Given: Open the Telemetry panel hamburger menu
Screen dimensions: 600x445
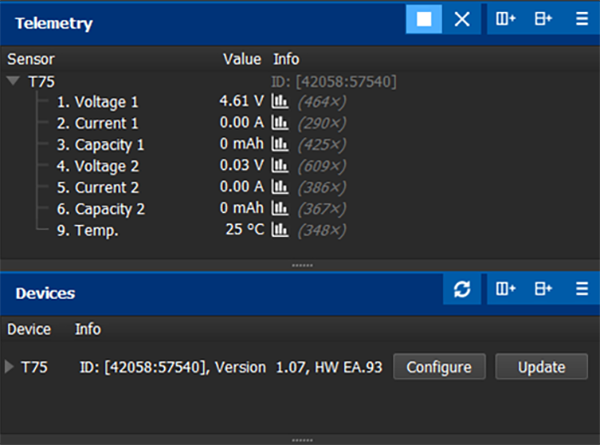Looking at the screenshot, I should (x=581, y=20).
